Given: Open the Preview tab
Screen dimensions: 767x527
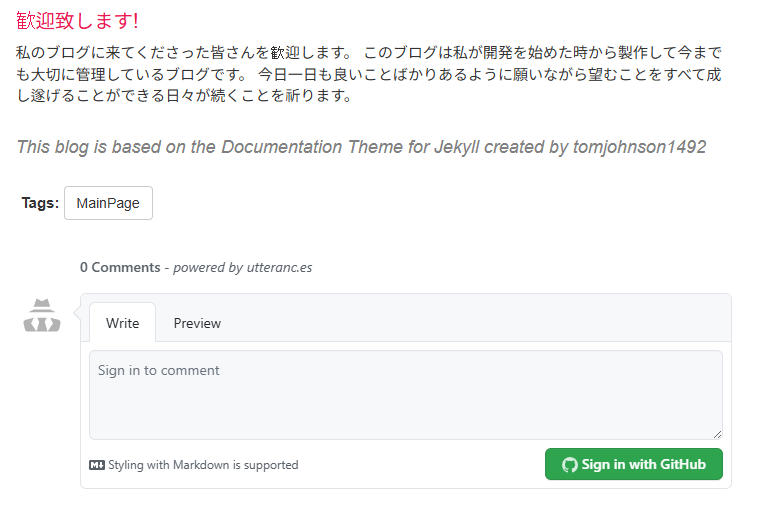Looking at the screenshot, I should click(197, 323).
